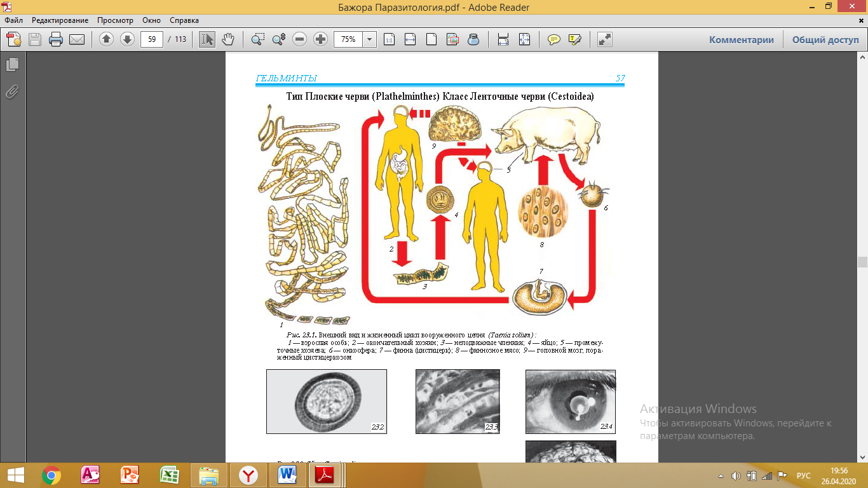Image resolution: width=868 pixels, height=488 pixels.
Task: Click eye cysticercosis photo 23.4
Action: pyautogui.click(x=571, y=402)
